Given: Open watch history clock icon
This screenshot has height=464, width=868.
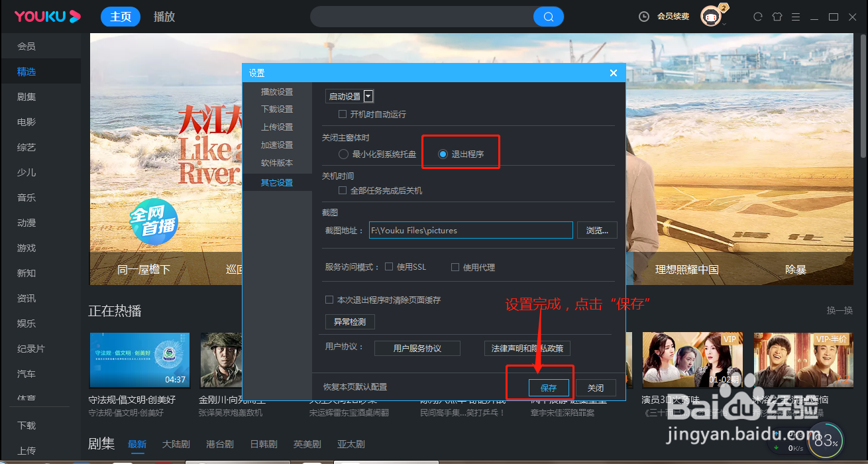Looking at the screenshot, I should click(x=643, y=17).
